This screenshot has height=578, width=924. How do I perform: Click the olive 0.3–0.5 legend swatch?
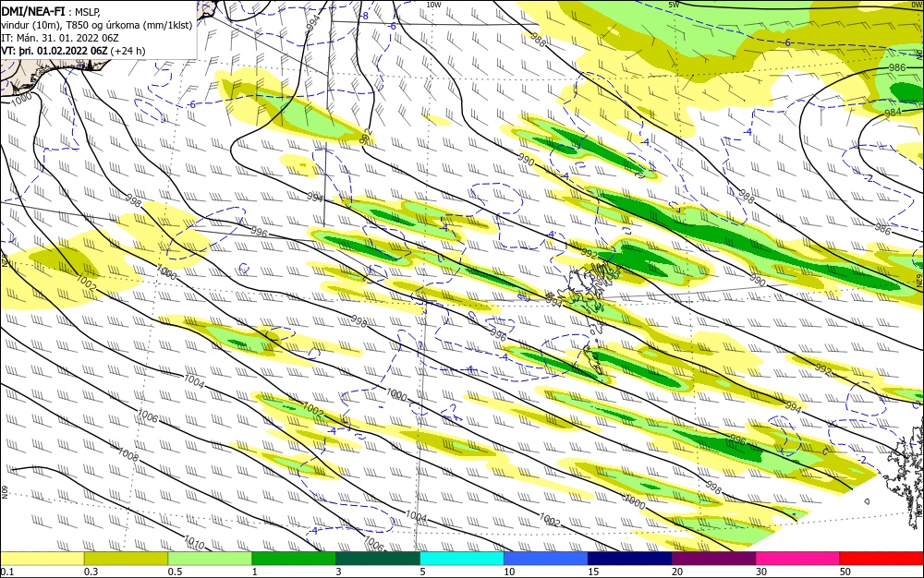tap(126, 559)
